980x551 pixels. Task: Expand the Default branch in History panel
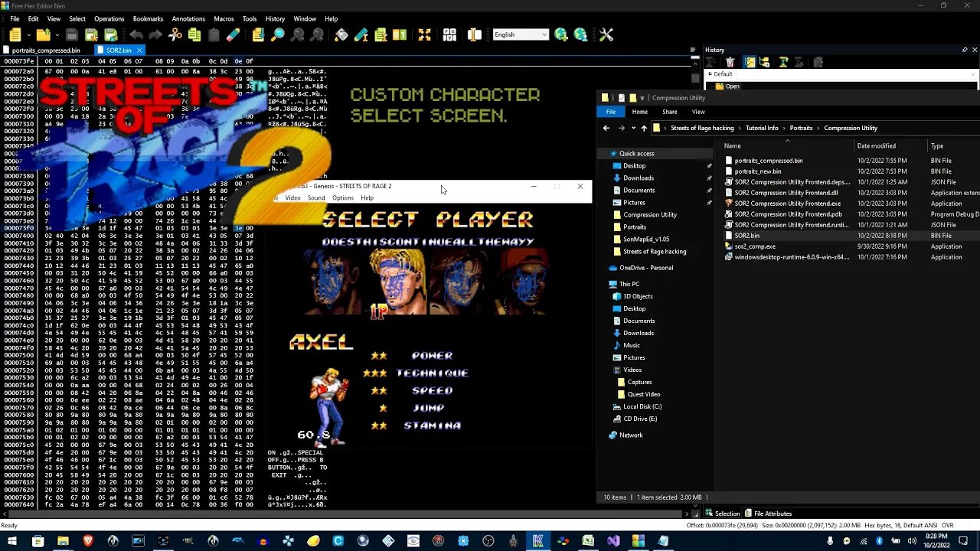709,74
